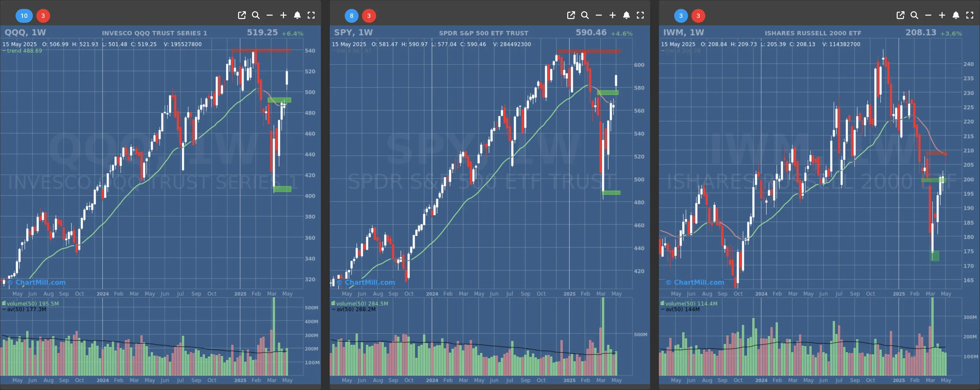This screenshot has width=980, height=390.
Task: Click av(50) 177.3M legend on QQQ
Action: [x=24, y=309]
